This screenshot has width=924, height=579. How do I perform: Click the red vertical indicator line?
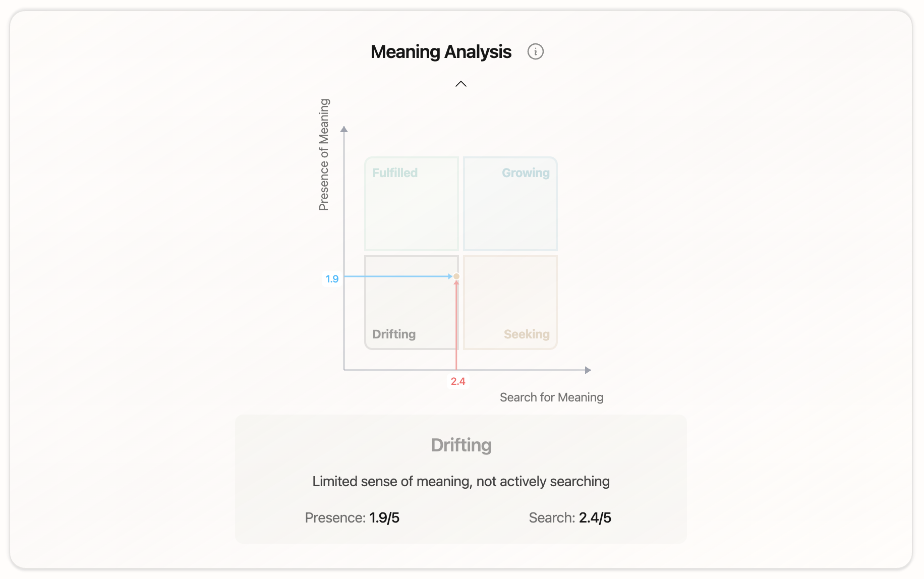[x=456, y=325]
